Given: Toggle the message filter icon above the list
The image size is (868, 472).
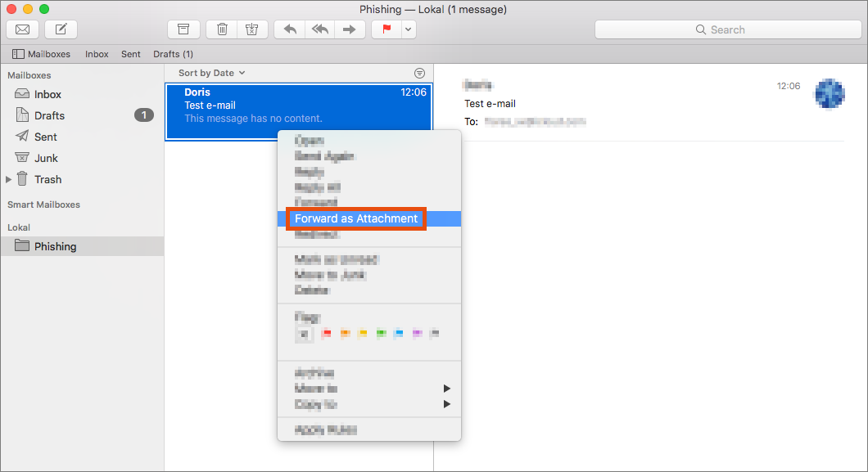Looking at the screenshot, I should [x=420, y=73].
